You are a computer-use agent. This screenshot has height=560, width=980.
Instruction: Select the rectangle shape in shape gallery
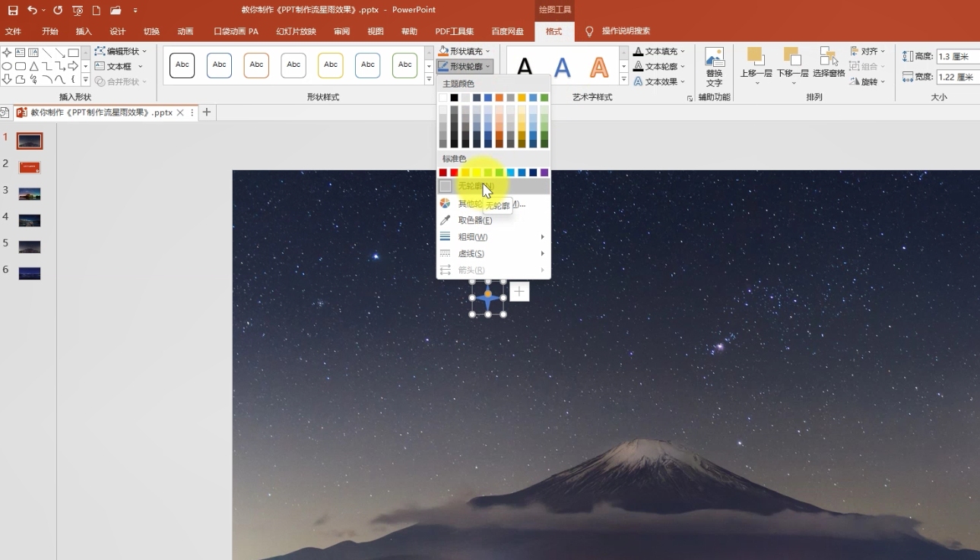click(73, 52)
